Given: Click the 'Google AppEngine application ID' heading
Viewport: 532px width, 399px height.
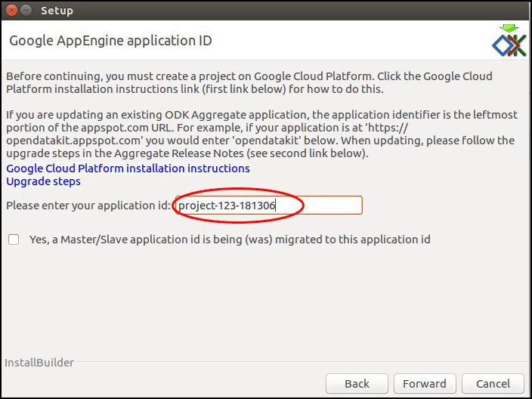Looking at the screenshot, I should tap(110, 41).
